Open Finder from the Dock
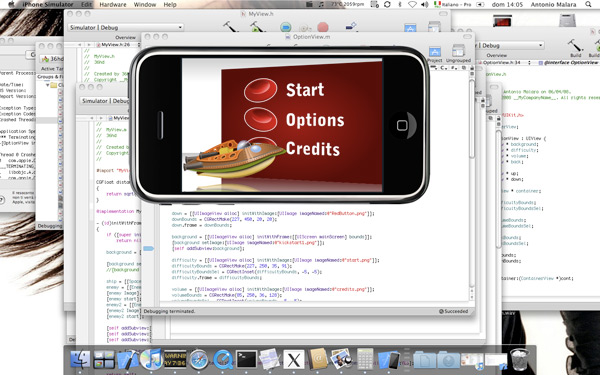This screenshot has height=375, width=600. 80,360
